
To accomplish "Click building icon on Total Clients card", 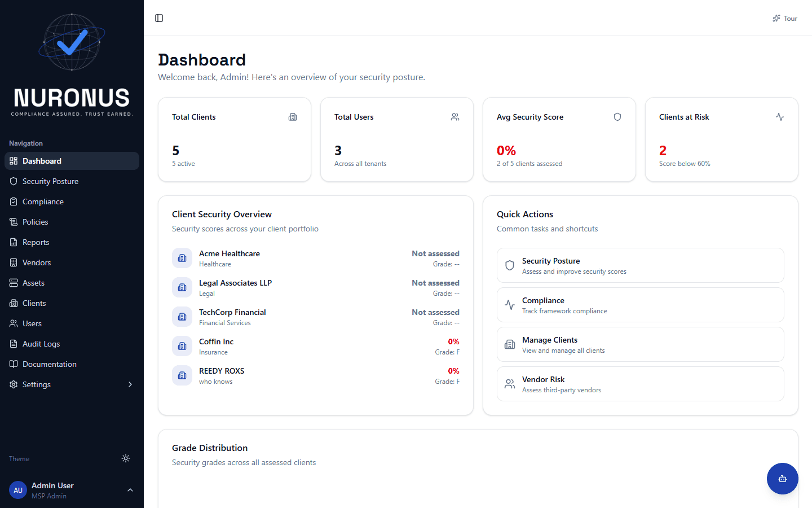I will click(293, 117).
